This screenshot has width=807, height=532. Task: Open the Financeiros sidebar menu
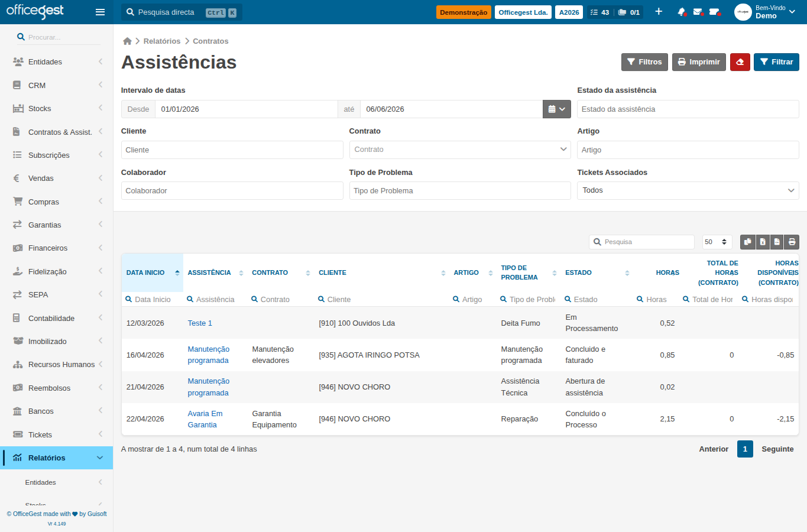pyautogui.click(x=57, y=248)
